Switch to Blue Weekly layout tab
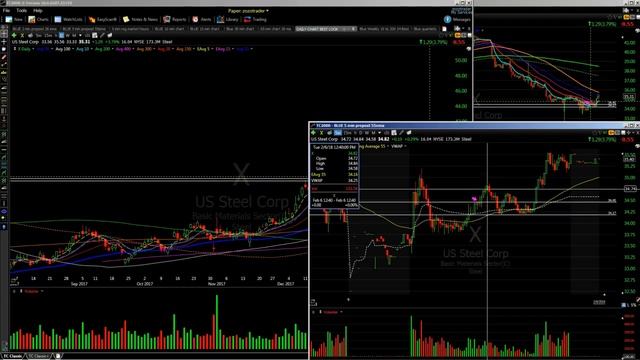The width and height of the screenshot is (640, 360). tap(384, 29)
